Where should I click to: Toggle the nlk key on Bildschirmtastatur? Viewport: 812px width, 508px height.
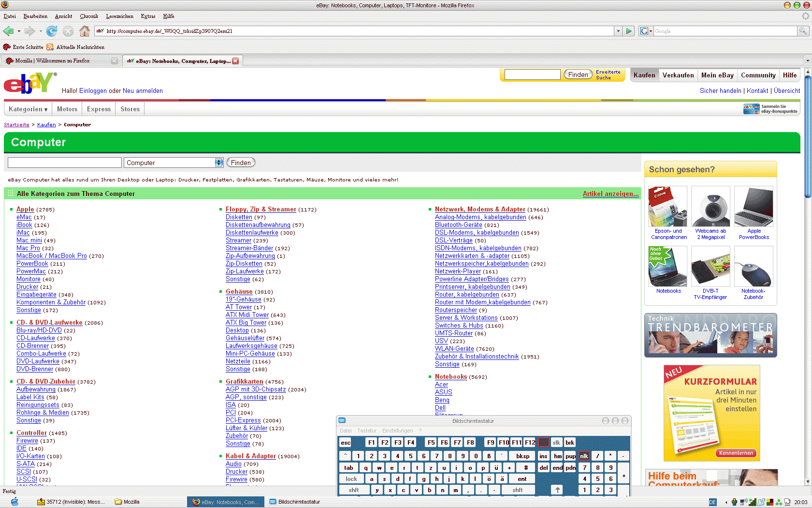pos(584,456)
